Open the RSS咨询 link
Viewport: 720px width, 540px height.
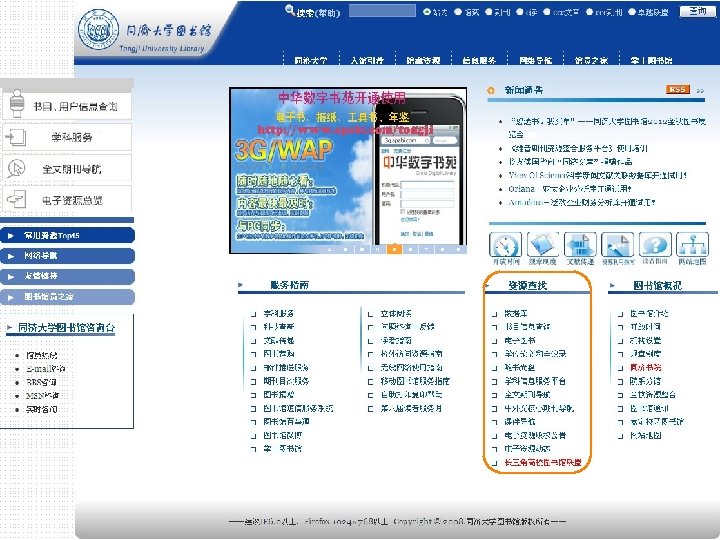[41, 382]
